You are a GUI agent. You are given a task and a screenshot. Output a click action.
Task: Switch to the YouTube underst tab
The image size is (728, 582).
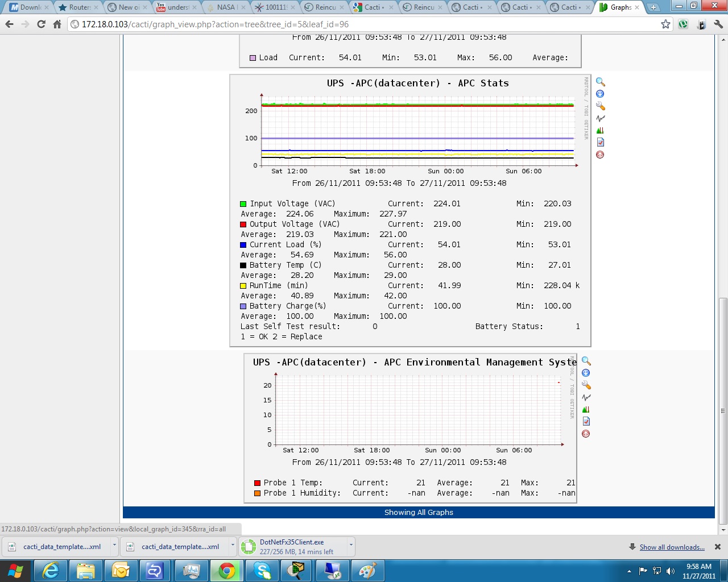(177, 7)
